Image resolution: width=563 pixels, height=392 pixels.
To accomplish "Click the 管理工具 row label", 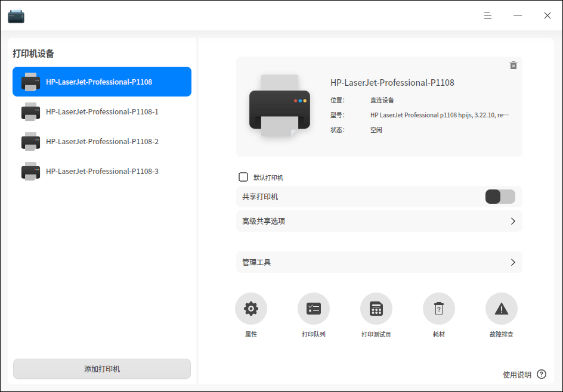I will 256,263.
